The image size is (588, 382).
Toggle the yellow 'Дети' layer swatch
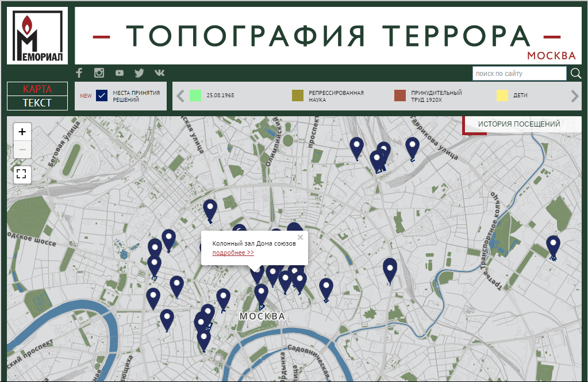click(502, 96)
